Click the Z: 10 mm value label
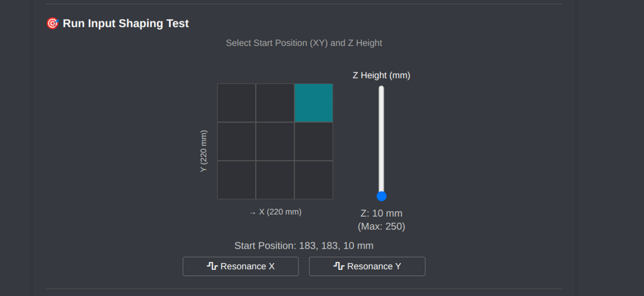644x296 pixels. pyautogui.click(x=381, y=214)
